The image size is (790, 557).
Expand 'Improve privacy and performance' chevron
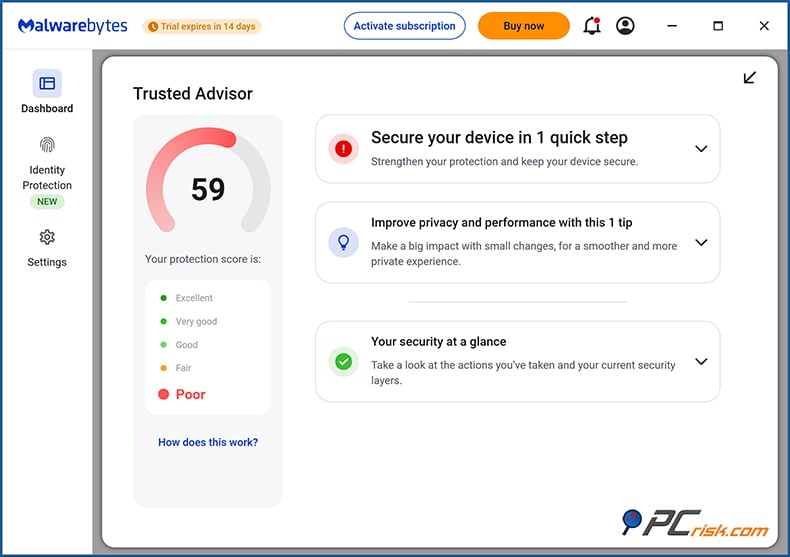click(x=701, y=242)
